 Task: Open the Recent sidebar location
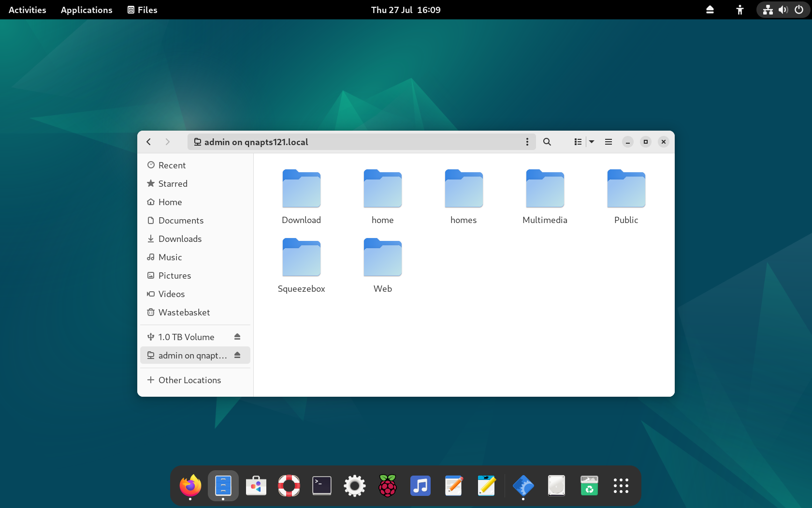[195, 165]
